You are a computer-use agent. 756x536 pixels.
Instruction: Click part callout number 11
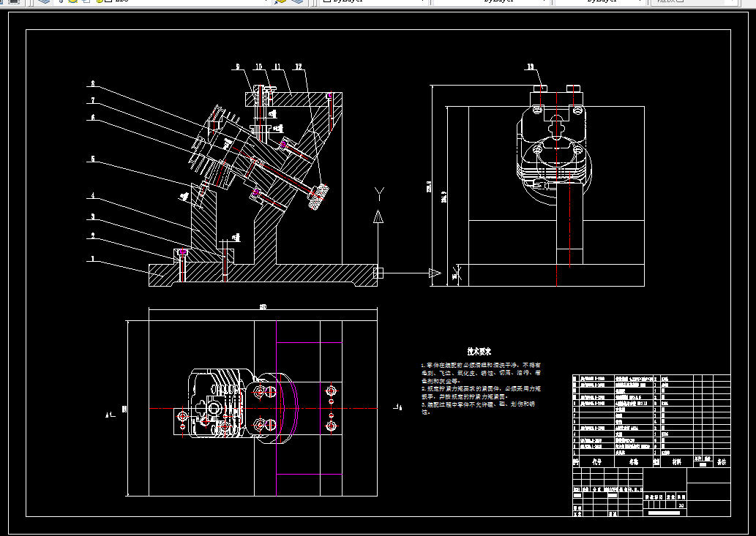277,67
